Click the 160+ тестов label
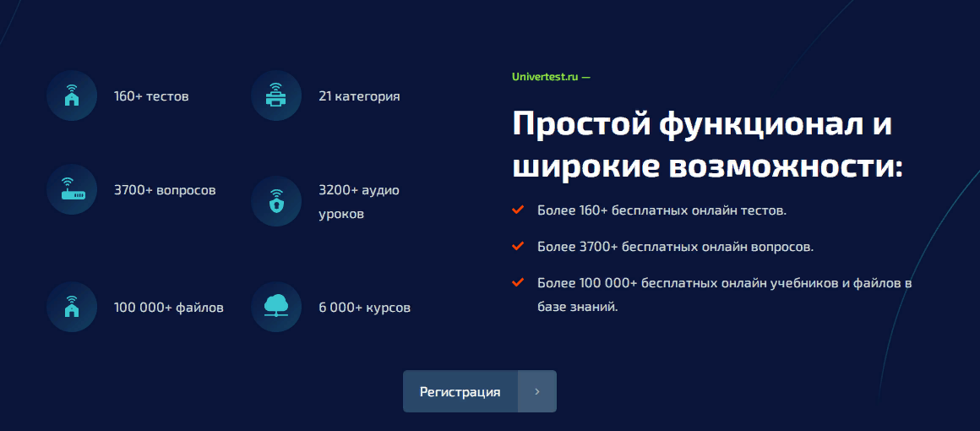Image resolution: width=980 pixels, height=431 pixels. click(151, 96)
